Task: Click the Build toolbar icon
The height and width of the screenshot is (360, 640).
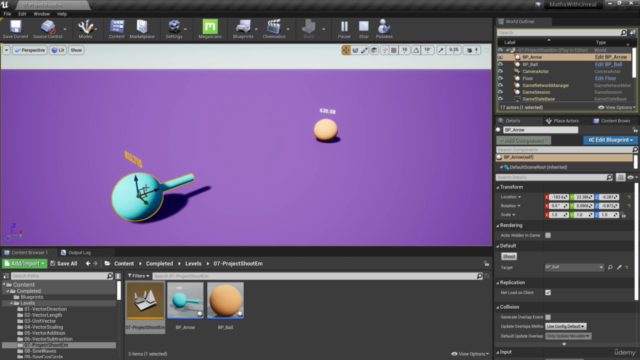Action: point(309,29)
